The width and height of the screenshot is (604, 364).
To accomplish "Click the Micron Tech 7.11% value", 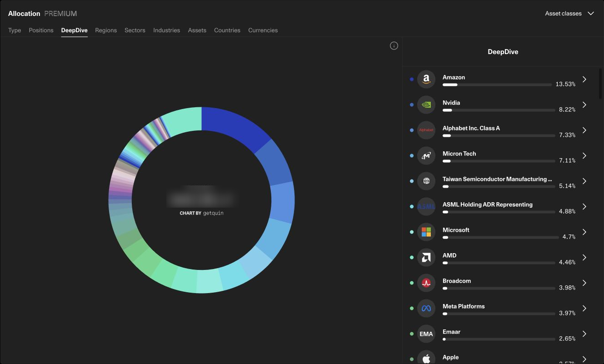I will click(x=567, y=160).
